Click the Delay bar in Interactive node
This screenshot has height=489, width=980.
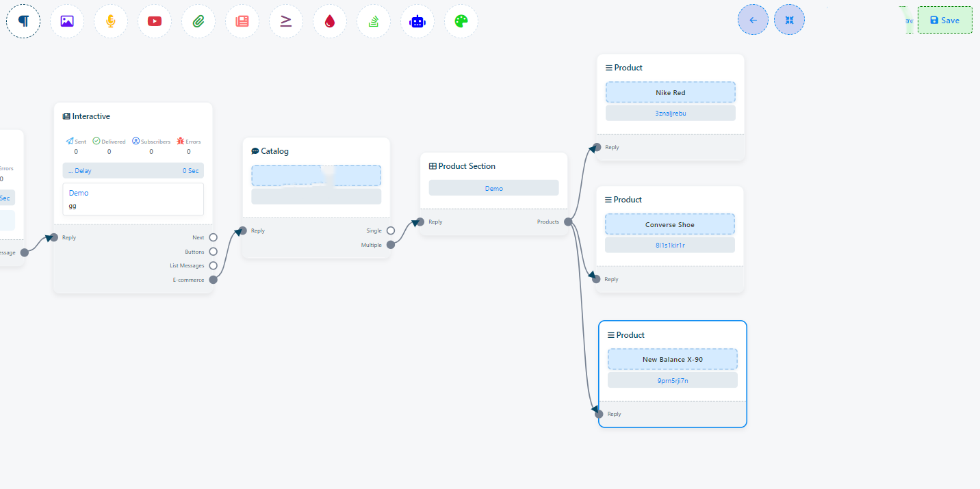point(133,170)
